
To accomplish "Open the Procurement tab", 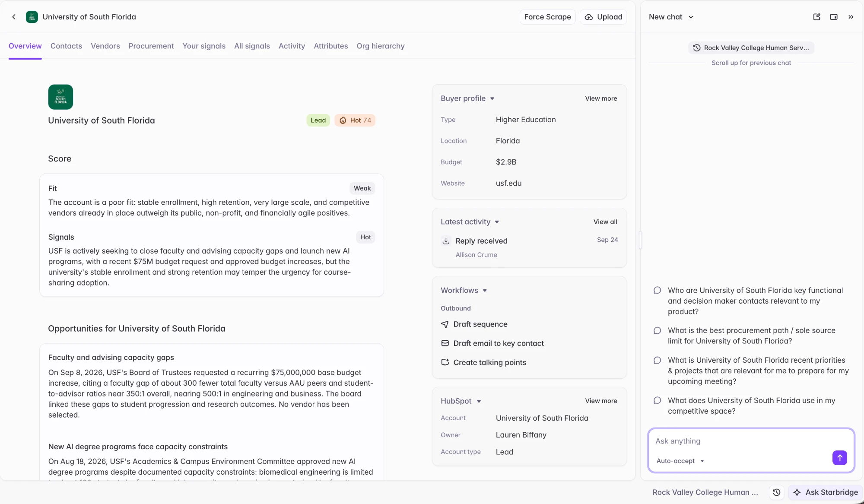I will pyautogui.click(x=151, y=46).
